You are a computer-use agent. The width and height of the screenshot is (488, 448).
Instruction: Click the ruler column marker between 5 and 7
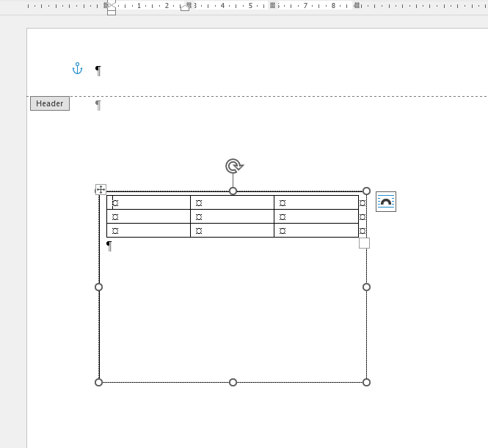coord(273,5)
